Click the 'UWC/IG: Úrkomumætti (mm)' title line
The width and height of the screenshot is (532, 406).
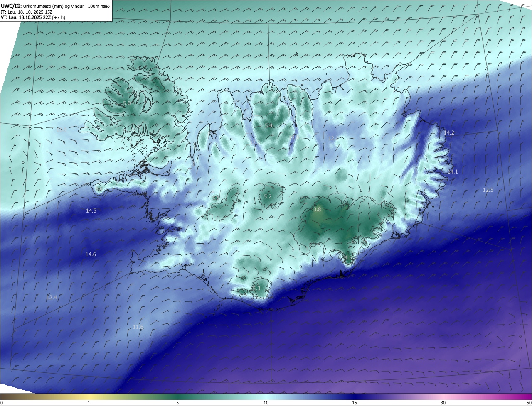tap(55, 6)
